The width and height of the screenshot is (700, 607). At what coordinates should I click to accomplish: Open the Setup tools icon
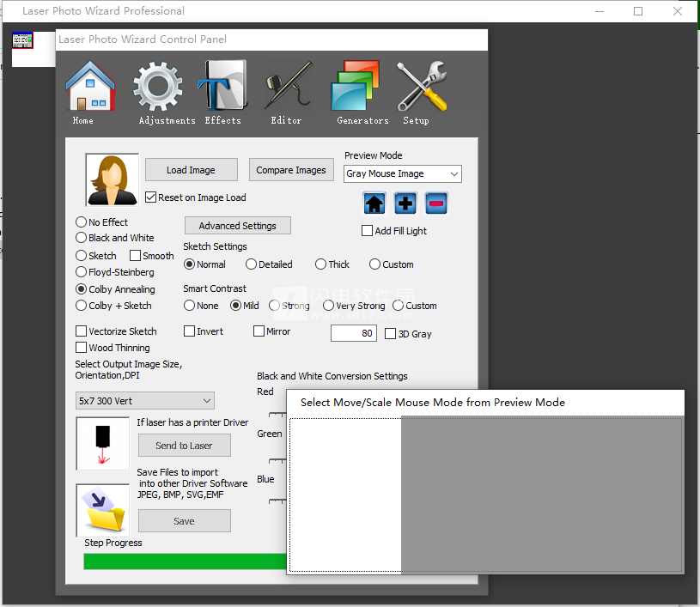click(422, 86)
